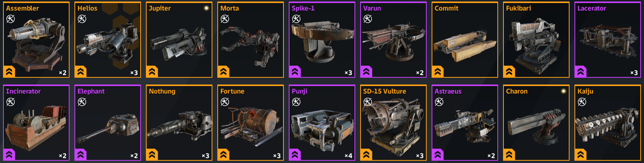Screen dimensions: 644x163
Task: Click the crossed-wrench icon on Morta card
Action: pos(225,18)
